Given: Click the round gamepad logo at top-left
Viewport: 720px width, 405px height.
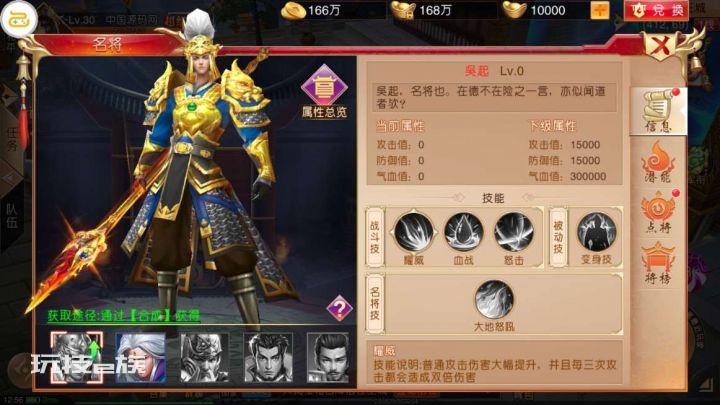Looking at the screenshot, I should coord(19,19).
